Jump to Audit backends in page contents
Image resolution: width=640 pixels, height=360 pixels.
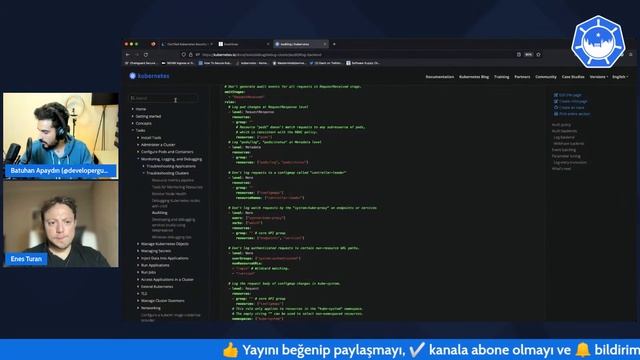click(x=564, y=131)
